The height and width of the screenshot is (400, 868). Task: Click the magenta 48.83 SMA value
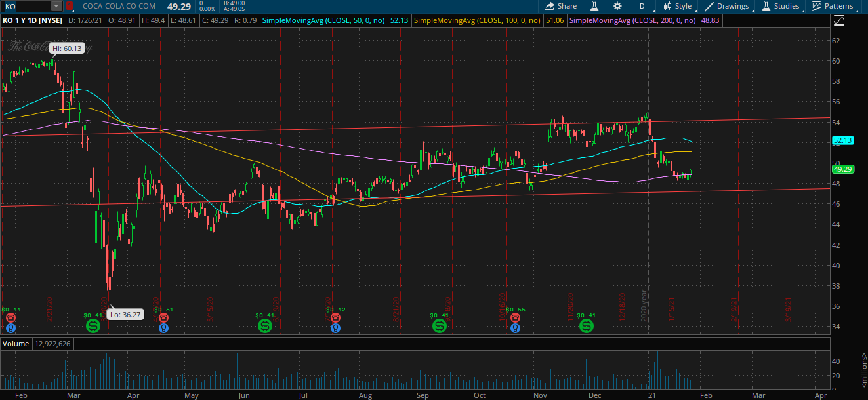tap(709, 21)
